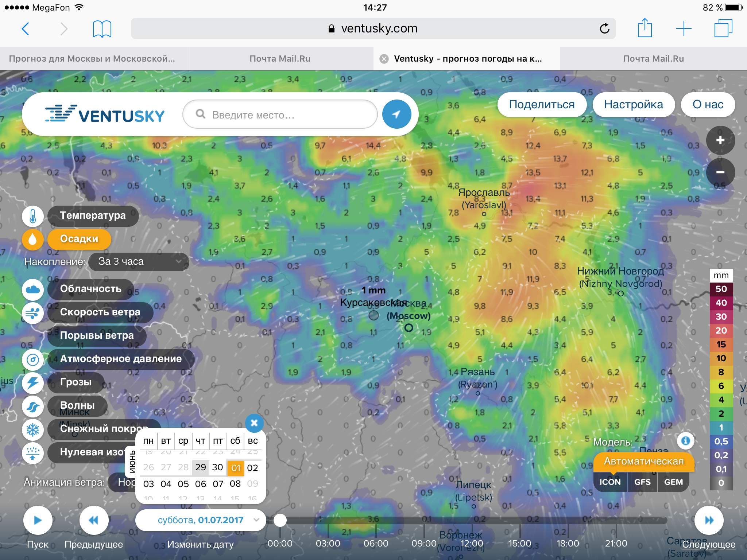This screenshot has width=747, height=560.
Task: Open the О нас page
Action: pos(708,105)
